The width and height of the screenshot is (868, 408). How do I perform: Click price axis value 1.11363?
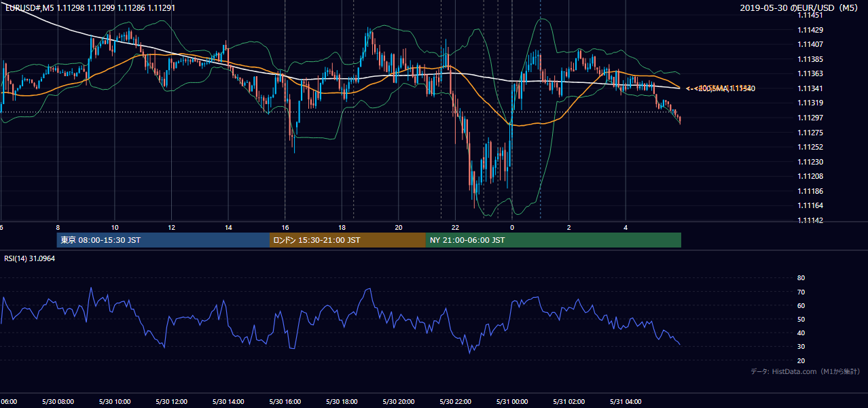click(x=810, y=73)
